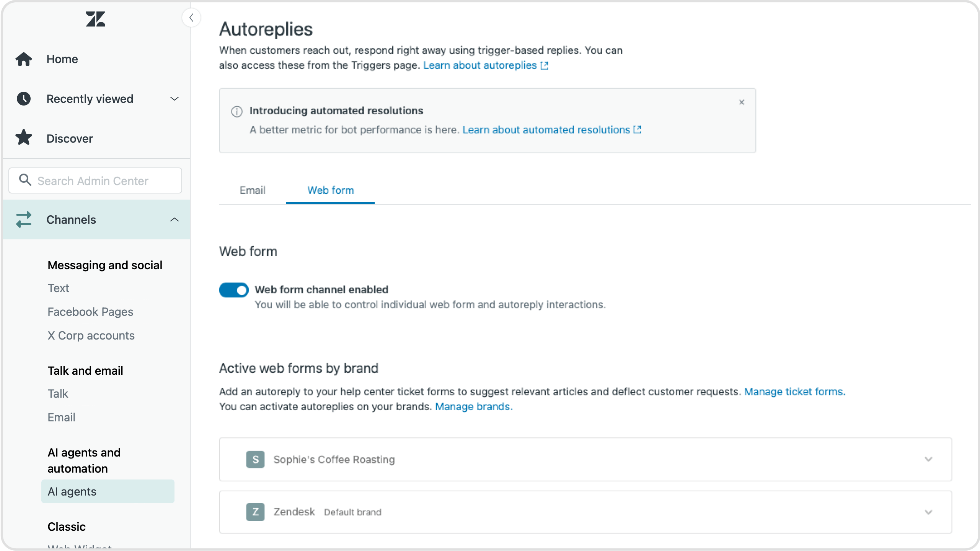Click the Active web forms by brand heading

click(x=298, y=368)
